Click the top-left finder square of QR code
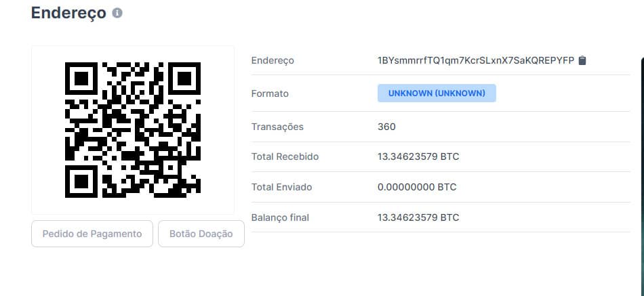 [81, 79]
